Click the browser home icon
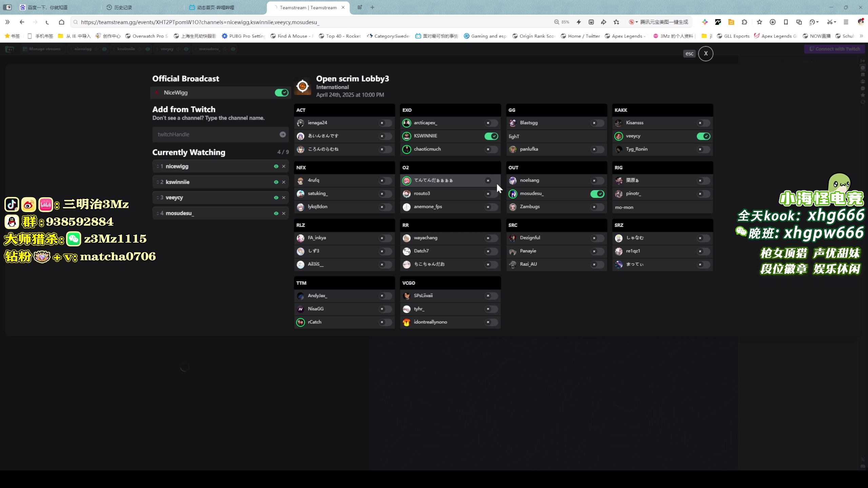Viewport: 868px width, 488px height. pos(61,22)
